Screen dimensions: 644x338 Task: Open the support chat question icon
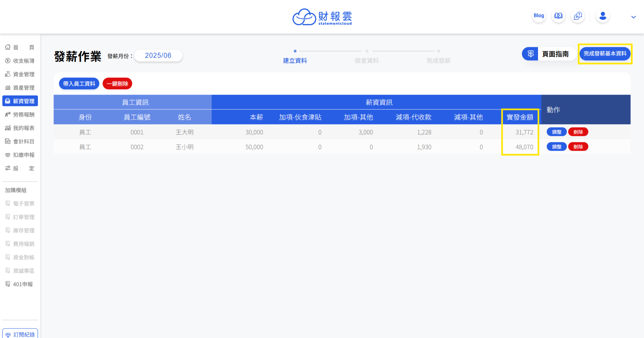pos(578,16)
